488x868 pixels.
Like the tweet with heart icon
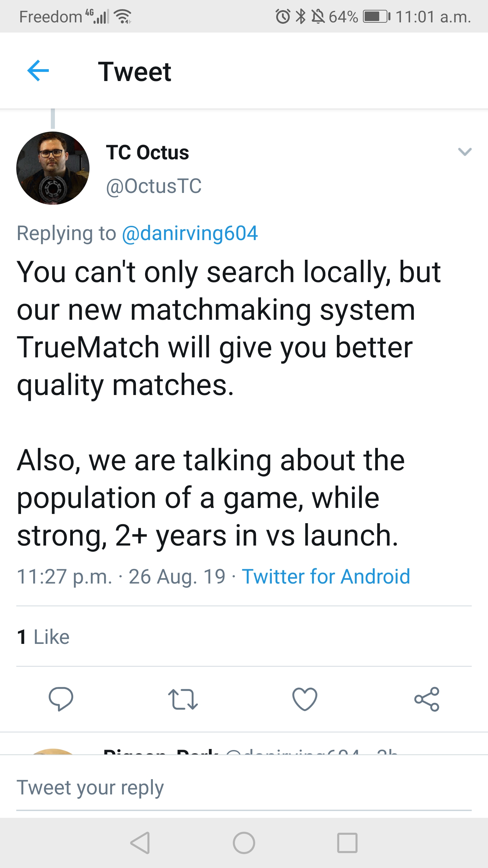tap(305, 699)
